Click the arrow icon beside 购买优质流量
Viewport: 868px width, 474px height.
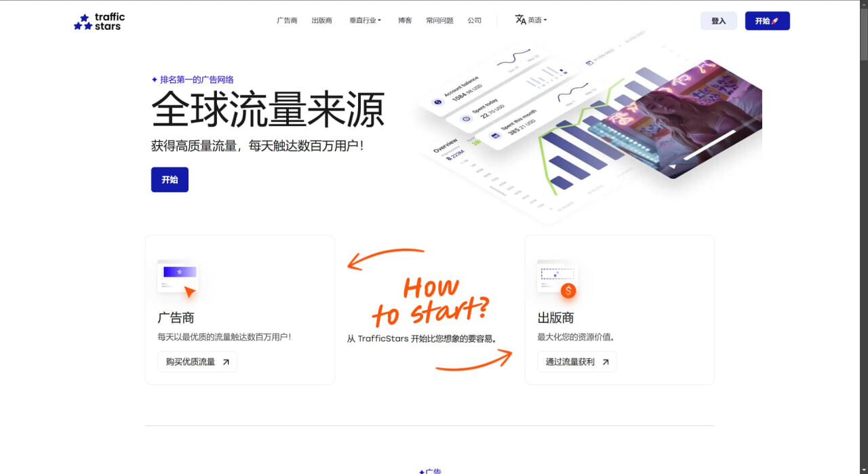(x=226, y=362)
